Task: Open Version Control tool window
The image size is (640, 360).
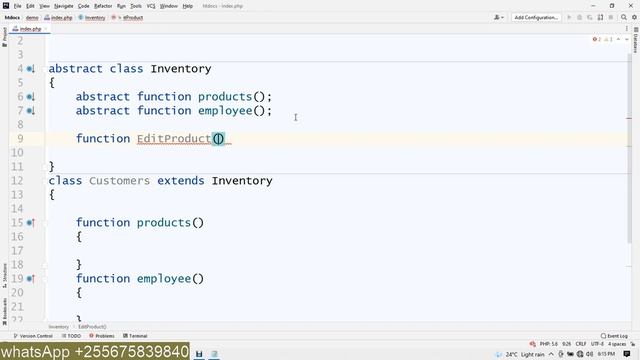Action: tap(33, 336)
